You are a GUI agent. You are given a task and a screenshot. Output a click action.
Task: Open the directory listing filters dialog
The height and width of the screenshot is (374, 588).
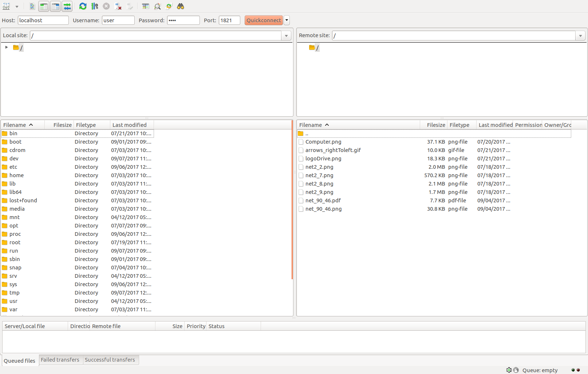pyautogui.click(x=146, y=6)
